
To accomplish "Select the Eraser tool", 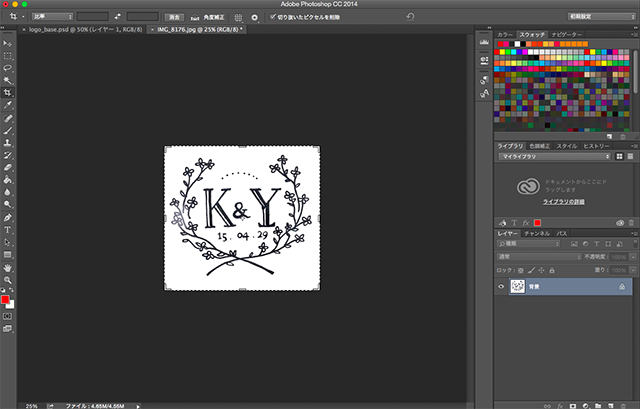I will click(x=7, y=167).
